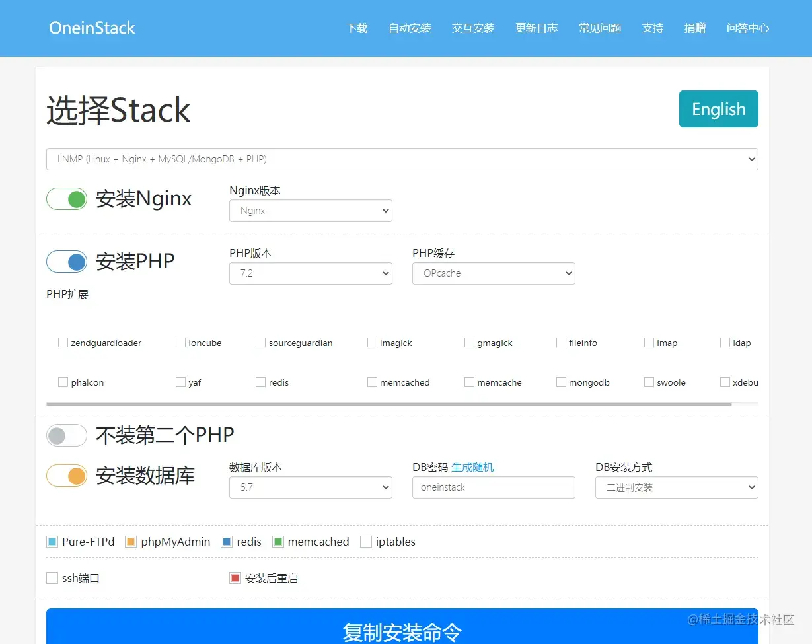Check the phalcon extension

coord(63,382)
